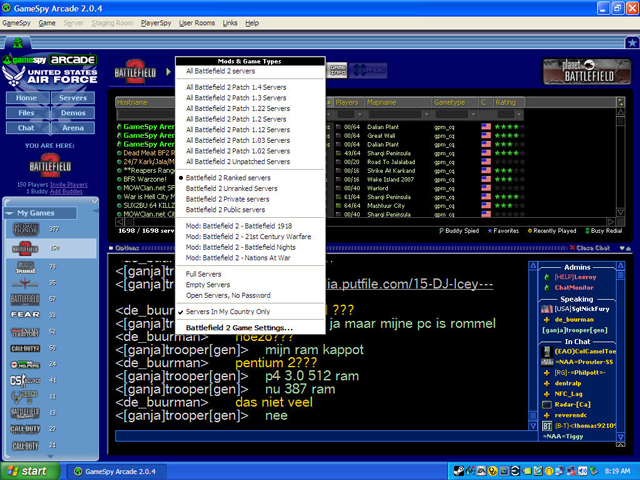Open the Call of Duty game icon with 27 players
The width and height of the screenshot is (640, 480).
click(25, 429)
